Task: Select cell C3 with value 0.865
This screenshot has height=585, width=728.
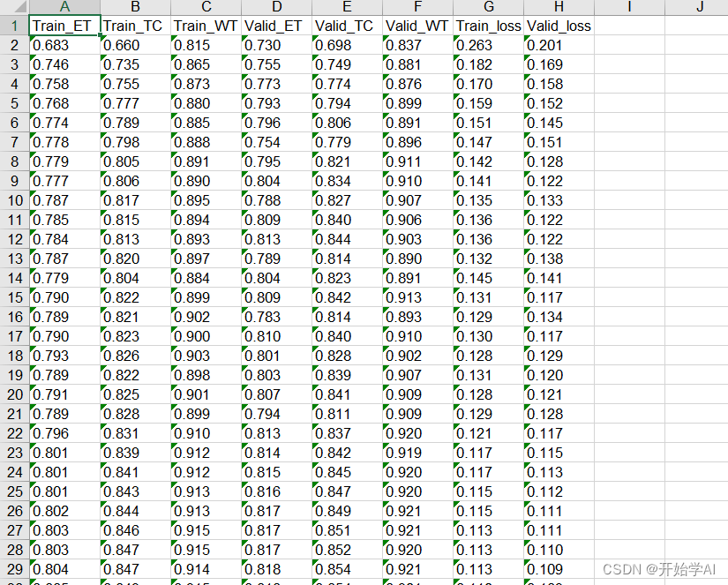Action: (206, 64)
